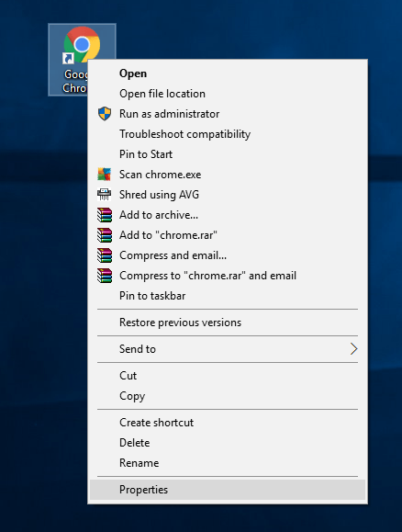The width and height of the screenshot is (402, 532).
Task: Choose Run as administrator
Action: [228, 114]
